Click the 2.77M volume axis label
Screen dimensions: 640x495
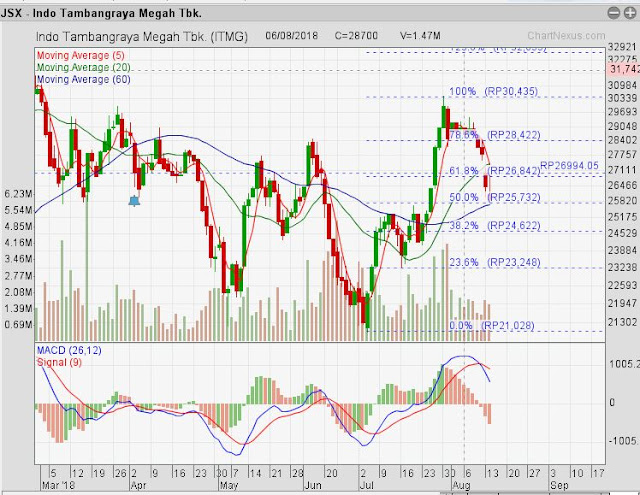pos(18,276)
